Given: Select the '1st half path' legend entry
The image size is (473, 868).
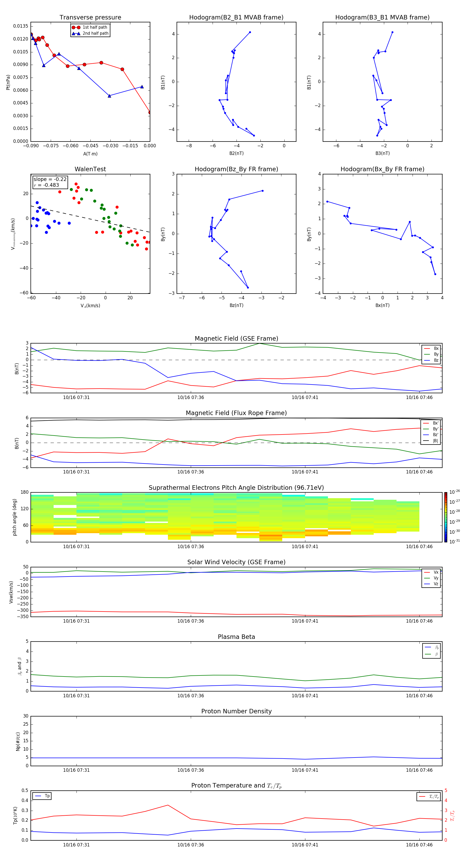Looking at the screenshot, I should (x=90, y=27).
